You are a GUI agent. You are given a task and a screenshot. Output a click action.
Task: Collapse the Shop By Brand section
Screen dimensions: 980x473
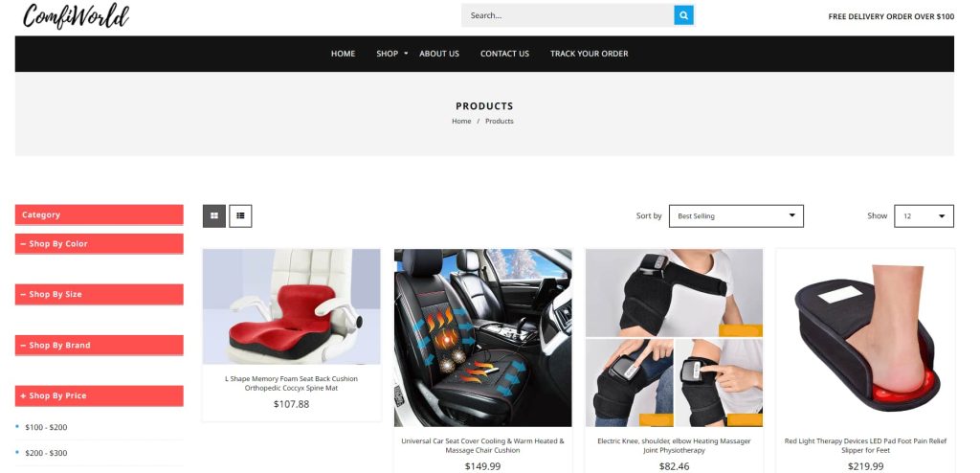click(x=100, y=346)
